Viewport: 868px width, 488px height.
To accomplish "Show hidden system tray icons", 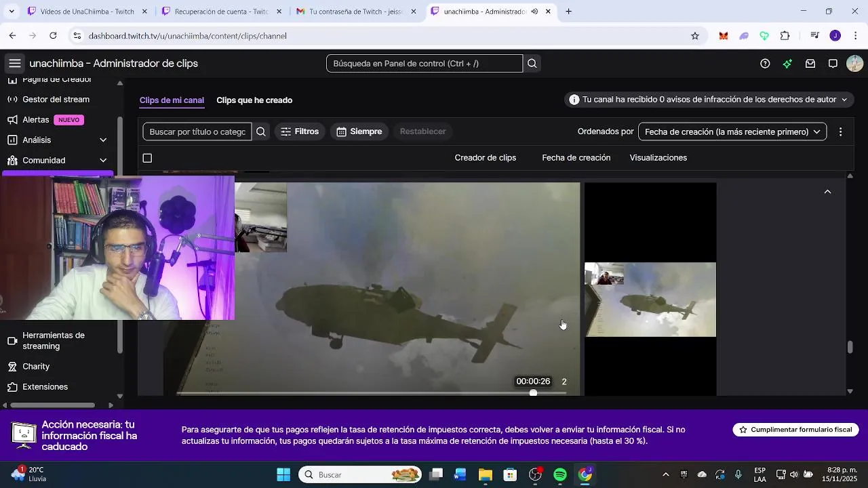I will click(665, 474).
